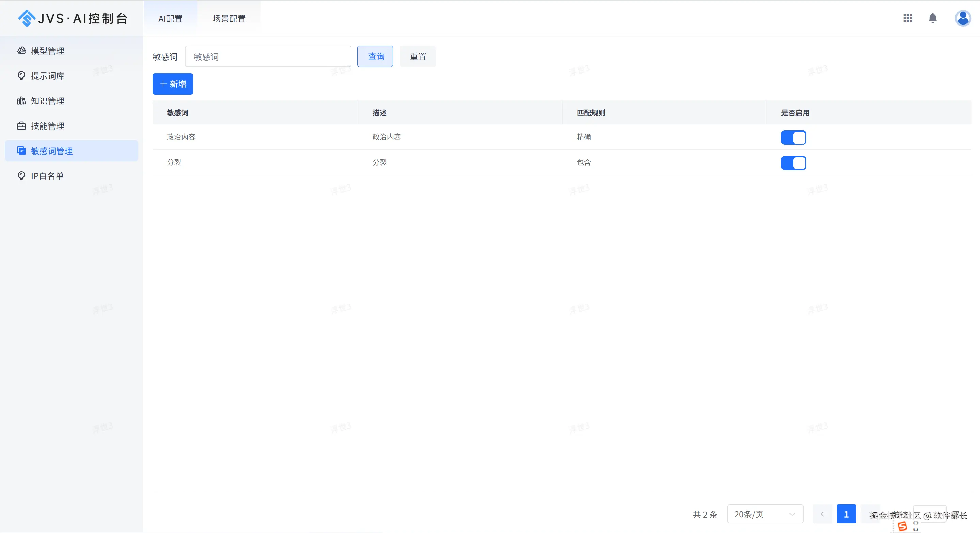
Task: Open the user avatar profile icon
Action: pyautogui.click(x=963, y=18)
